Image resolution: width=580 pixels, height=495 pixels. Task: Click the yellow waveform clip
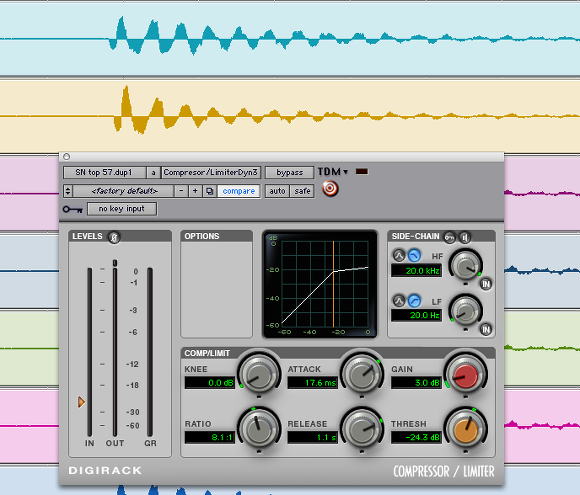[x=290, y=116]
